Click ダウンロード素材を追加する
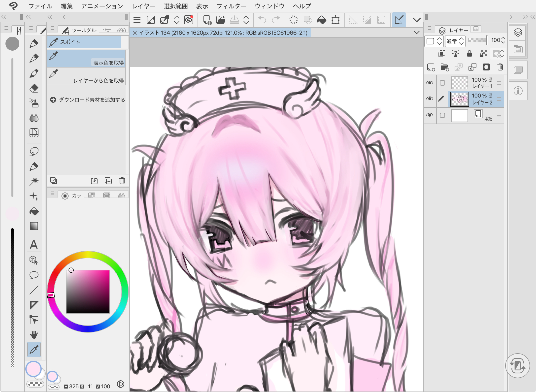 [88, 100]
